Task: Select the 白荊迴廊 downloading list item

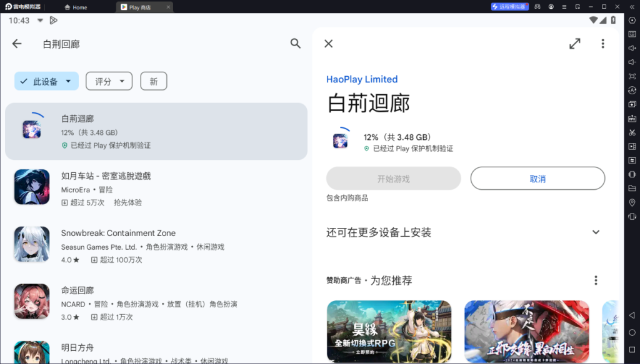Action: (156, 131)
